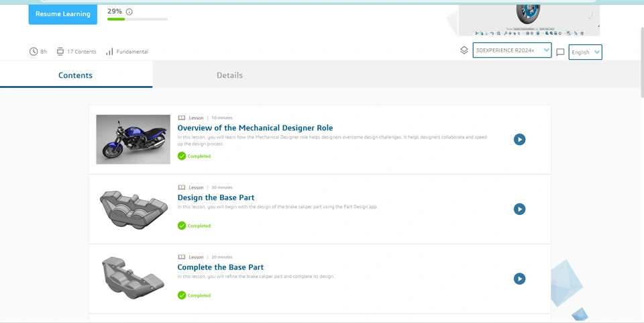Open the motorcycle lesson thumbnail
Viewport: 644px width, 323px height.
click(133, 139)
